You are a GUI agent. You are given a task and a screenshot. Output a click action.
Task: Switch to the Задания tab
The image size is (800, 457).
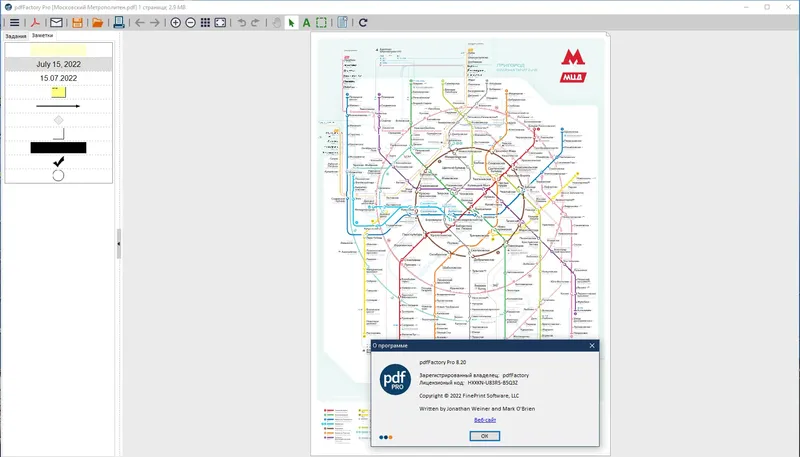point(15,36)
